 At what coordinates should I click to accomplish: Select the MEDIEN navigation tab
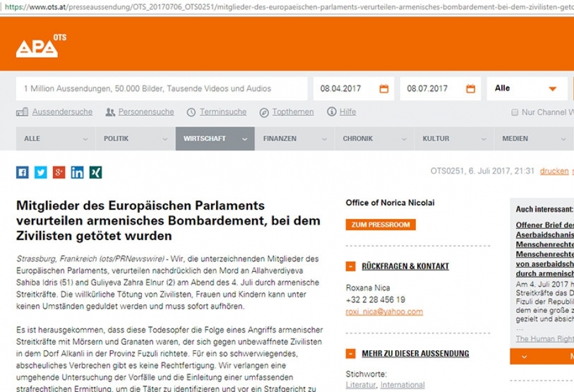click(534, 139)
